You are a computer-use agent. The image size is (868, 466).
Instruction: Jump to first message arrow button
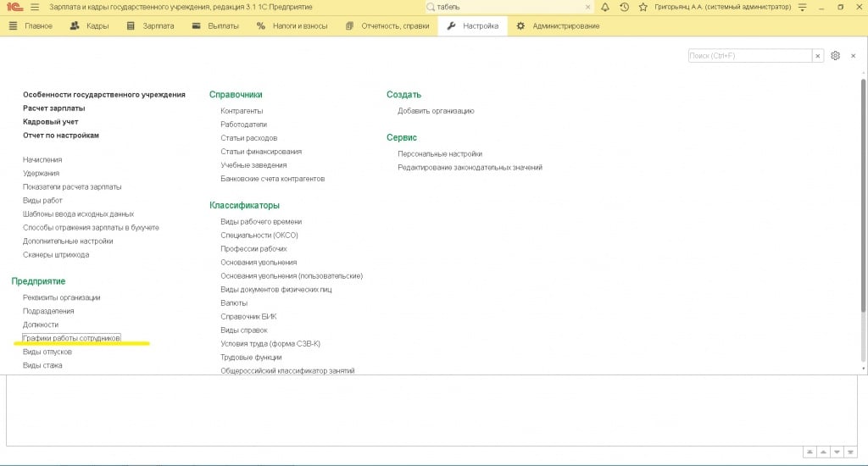[x=810, y=452]
